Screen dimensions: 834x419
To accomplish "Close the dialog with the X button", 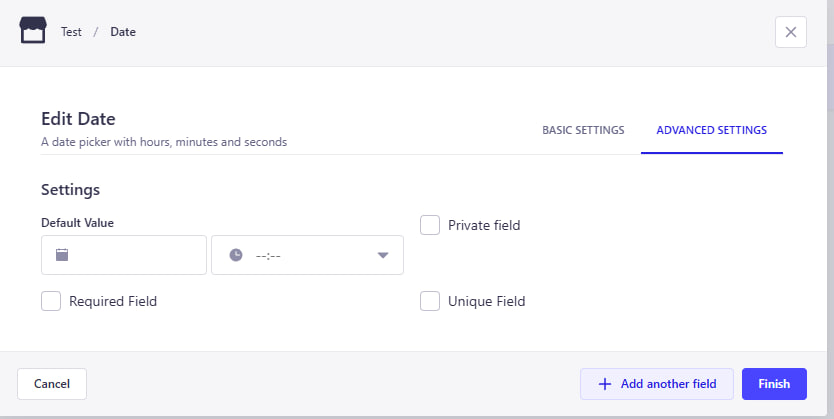I will coord(791,32).
